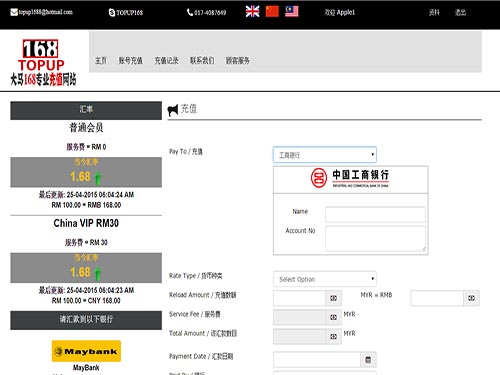Click the 请汇款到以下银行 panel header
The width and height of the screenshot is (500, 375).
point(86,320)
